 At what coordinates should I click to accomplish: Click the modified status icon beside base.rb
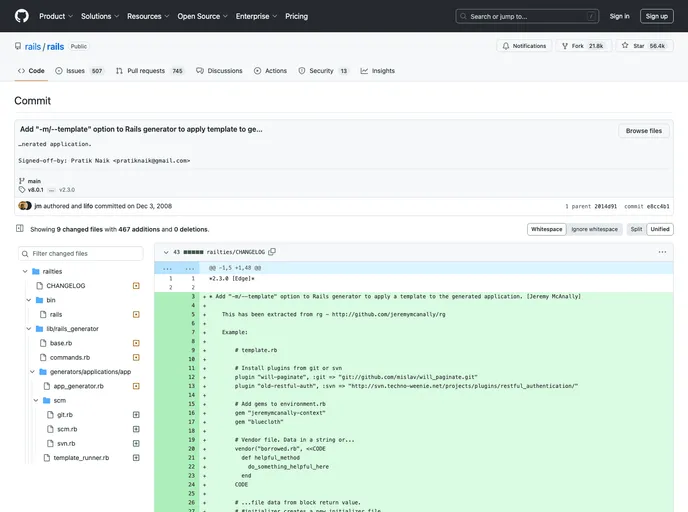click(136, 343)
